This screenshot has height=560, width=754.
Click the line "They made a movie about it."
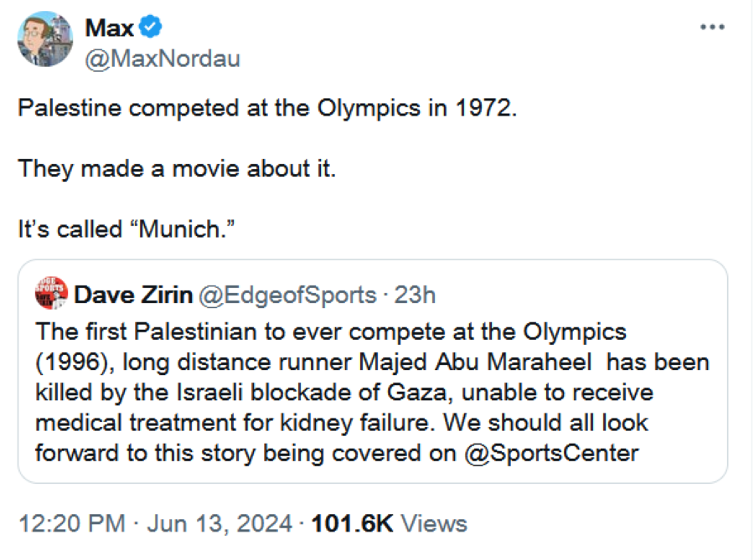click(x=177, y=168)
